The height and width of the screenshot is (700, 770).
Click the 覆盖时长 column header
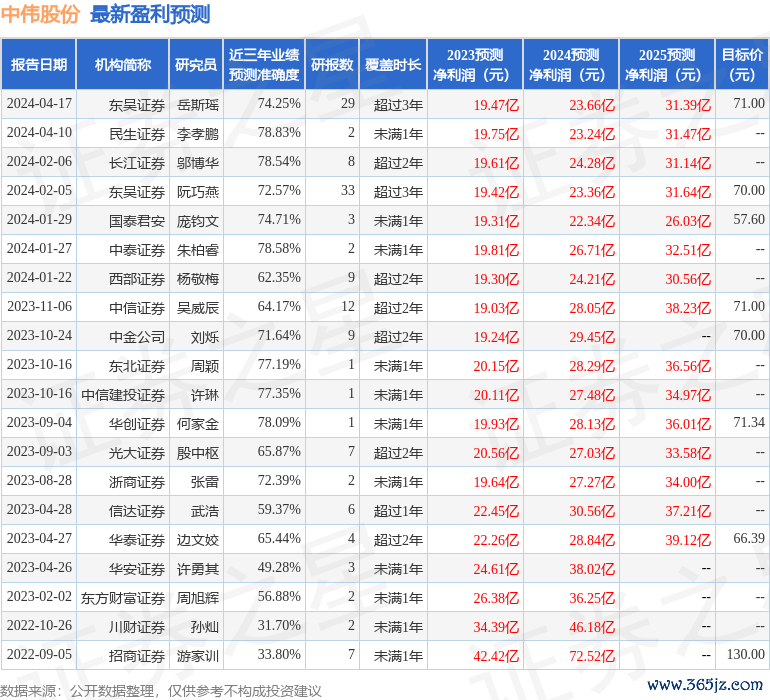(393, 64)
